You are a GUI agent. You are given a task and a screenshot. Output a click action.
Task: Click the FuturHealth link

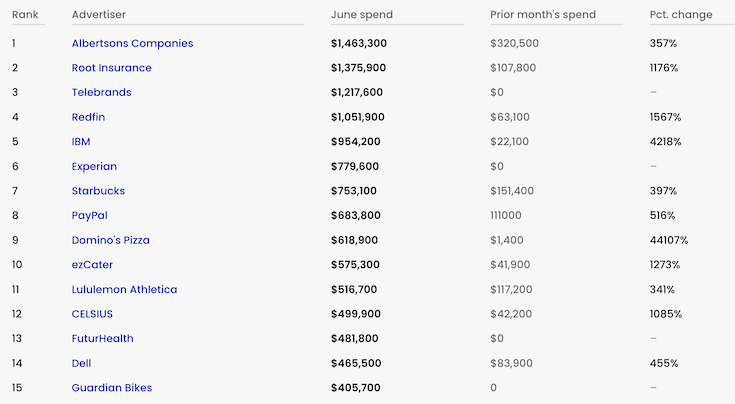click(x=102, y=338)
